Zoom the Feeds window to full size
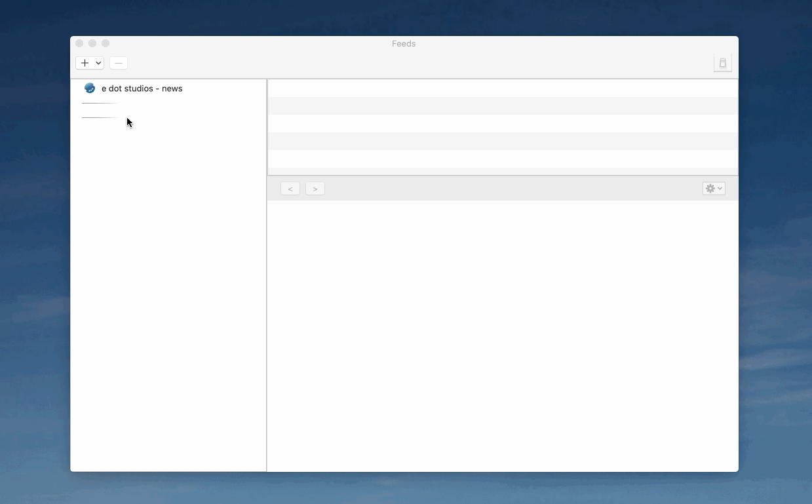This screenshot has width=812, height=504. click(x=106, y=43)
